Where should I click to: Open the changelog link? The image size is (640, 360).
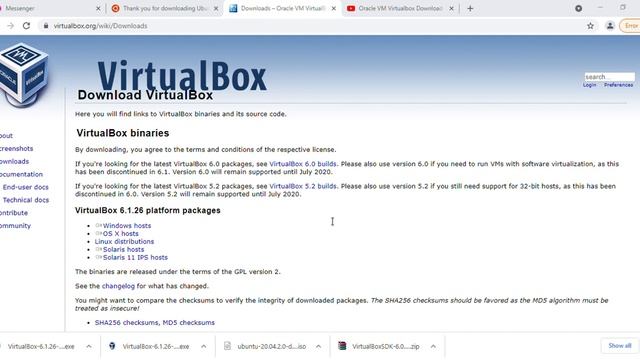click(118, 286)
